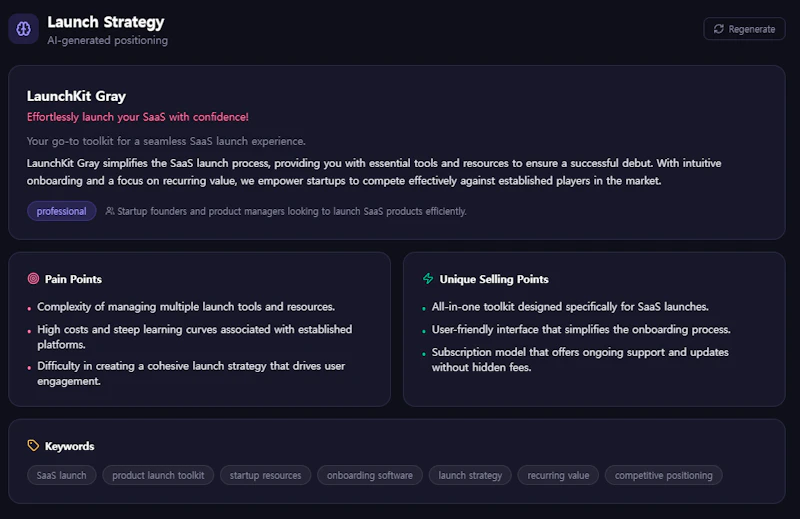Screen dimensions: 800x519
Task: Click 'High costs and steep learning curves' bullet
Action: [x=194, y=337]
